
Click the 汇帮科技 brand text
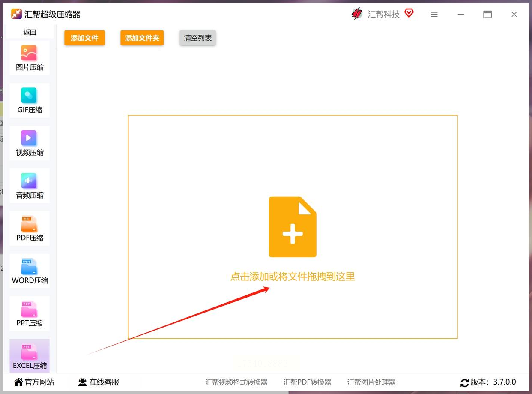click(x=384, y=14)
